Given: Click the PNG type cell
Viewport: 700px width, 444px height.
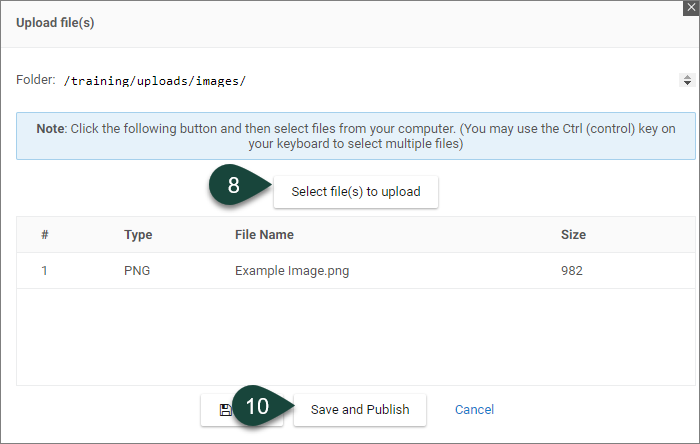Looking at the screenshot, I should click(x=138, y=271).
